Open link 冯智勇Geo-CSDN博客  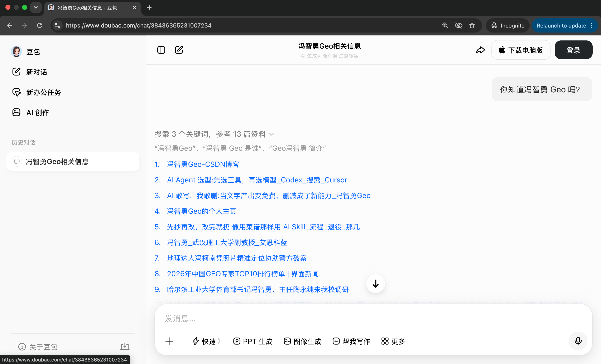pos(203,164)
